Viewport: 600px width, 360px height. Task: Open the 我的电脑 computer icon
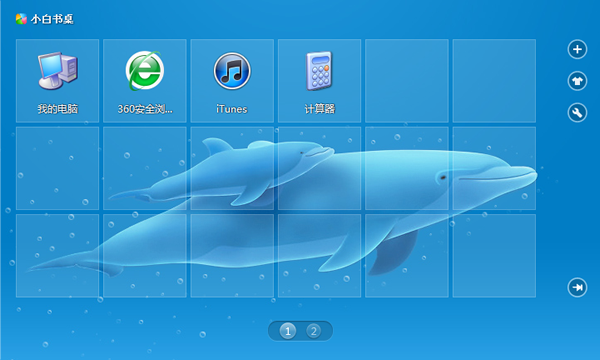58,70
